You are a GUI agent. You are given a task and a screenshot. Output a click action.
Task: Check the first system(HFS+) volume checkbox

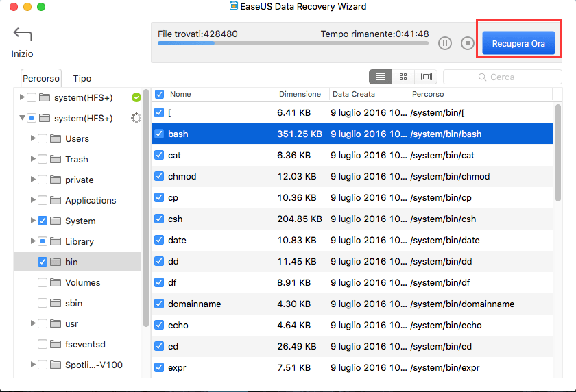pyautogui.click(x=32, y=97)
